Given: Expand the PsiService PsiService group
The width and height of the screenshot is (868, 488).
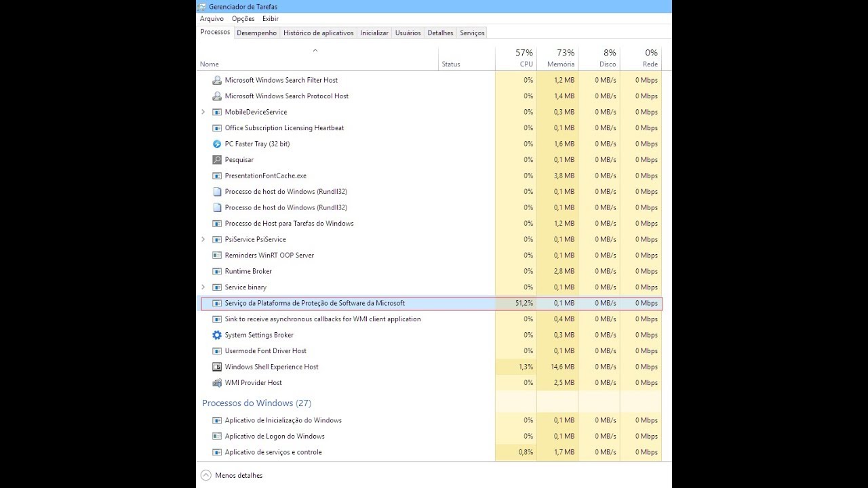Looking at the screenshot, I should pyautogui.click(x=203, y=239).
